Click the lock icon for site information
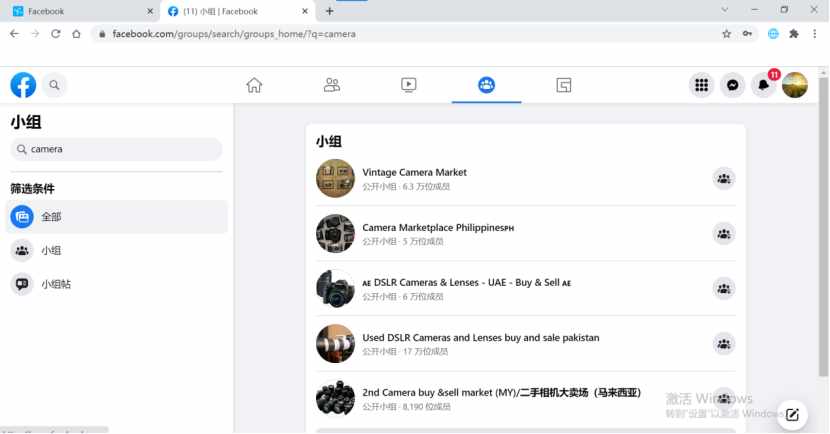The image size is (830, 434). (x=102, y=34)
